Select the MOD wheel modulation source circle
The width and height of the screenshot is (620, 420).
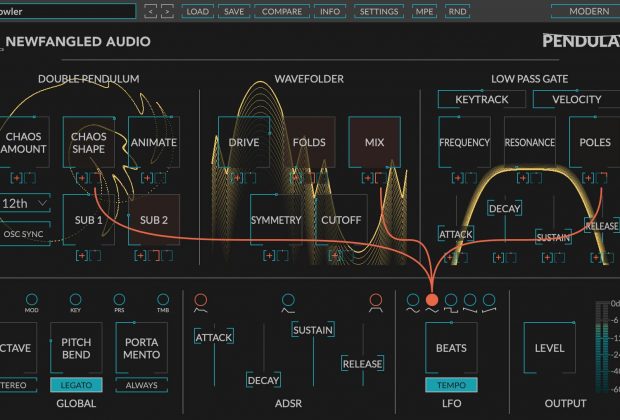point(32,299)
